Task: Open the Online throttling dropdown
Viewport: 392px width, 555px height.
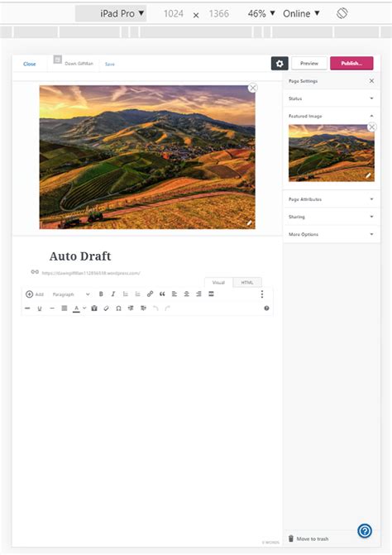Action: 301,14
